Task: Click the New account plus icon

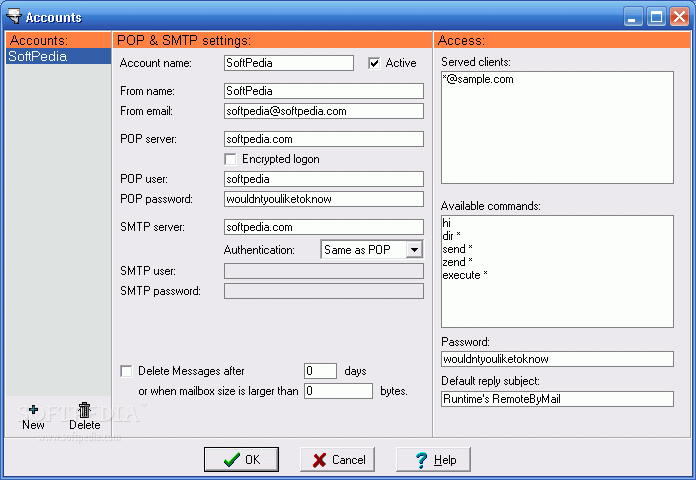Action: click(33, 409)
